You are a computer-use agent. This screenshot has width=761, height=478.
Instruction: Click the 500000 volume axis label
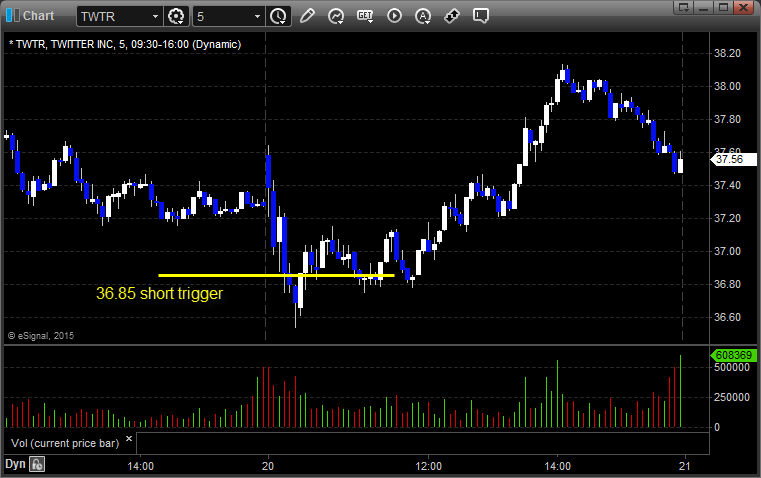tap(732, 367)
